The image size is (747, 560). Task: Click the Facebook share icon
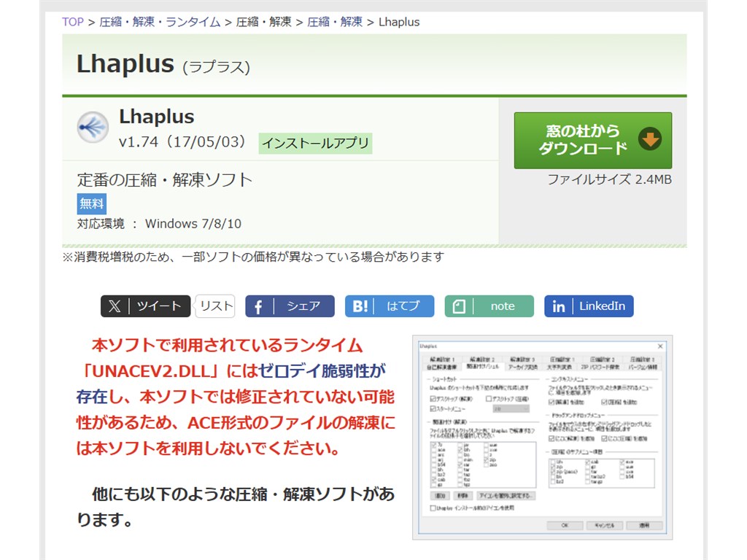[258, 306]
